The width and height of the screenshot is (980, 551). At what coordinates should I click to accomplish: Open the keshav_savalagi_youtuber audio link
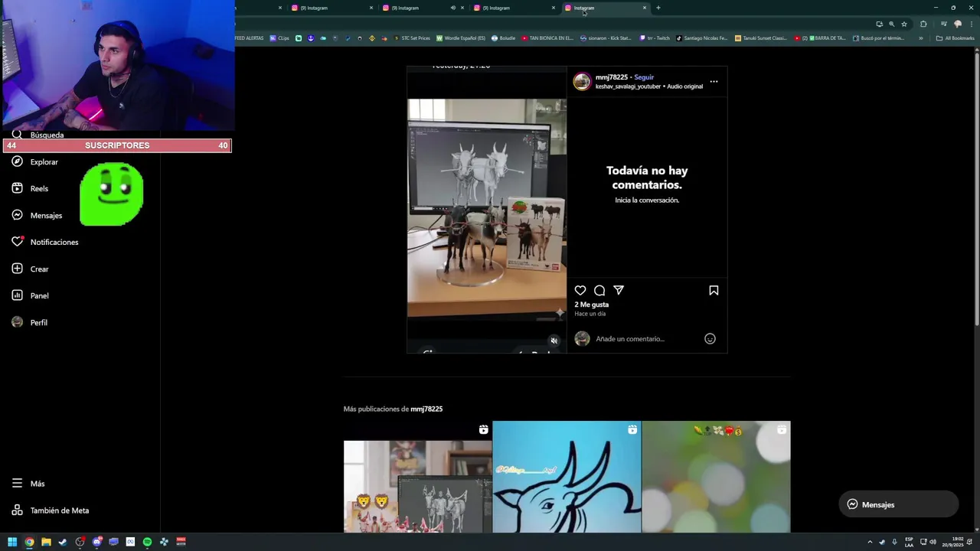(628, 86)
